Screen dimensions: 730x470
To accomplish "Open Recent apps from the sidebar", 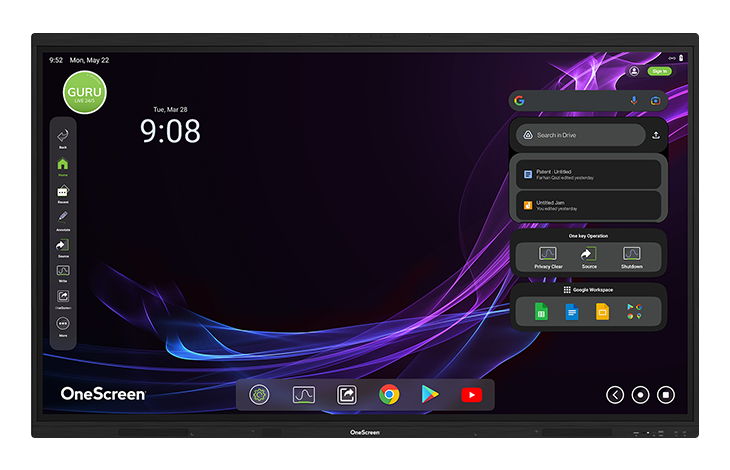I will point(63,191).
